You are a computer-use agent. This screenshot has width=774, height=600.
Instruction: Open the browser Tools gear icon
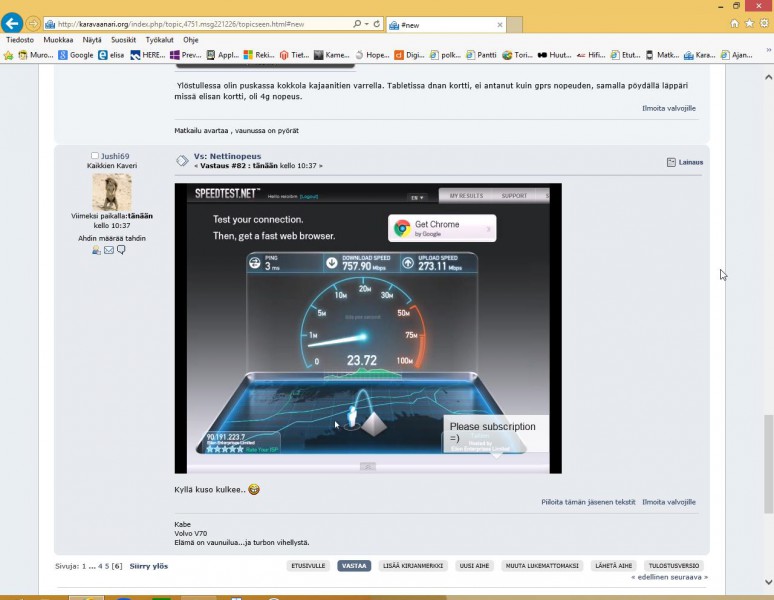[x=763, y=23]
